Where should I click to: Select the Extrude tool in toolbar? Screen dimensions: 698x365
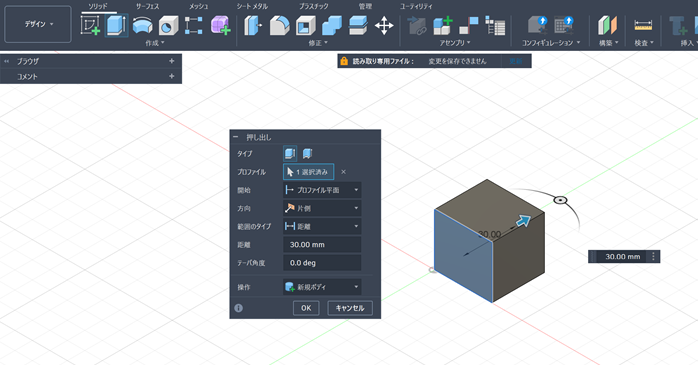point(116,25)
